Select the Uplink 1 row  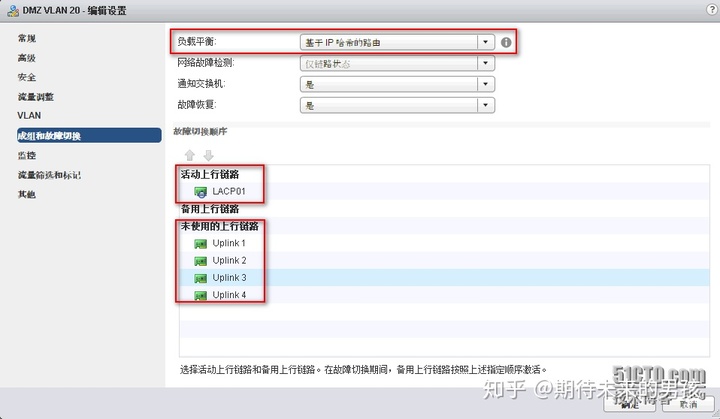point(444,243)
